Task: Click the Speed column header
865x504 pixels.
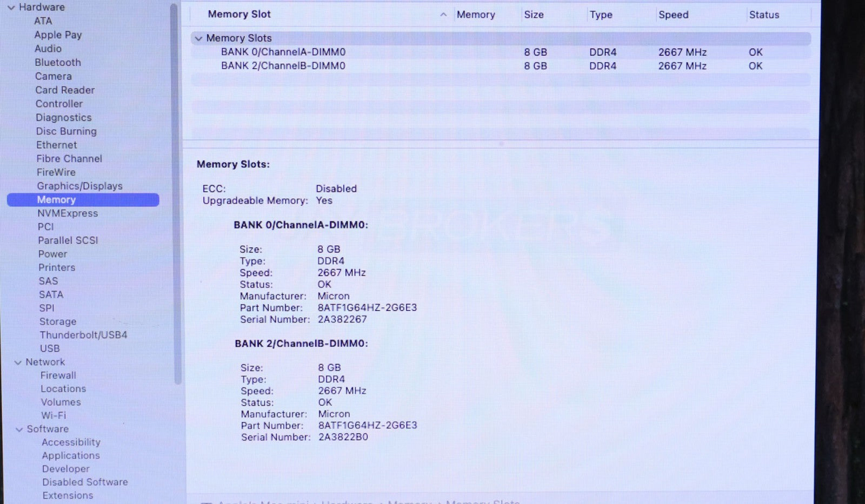Action: point(673,15)
